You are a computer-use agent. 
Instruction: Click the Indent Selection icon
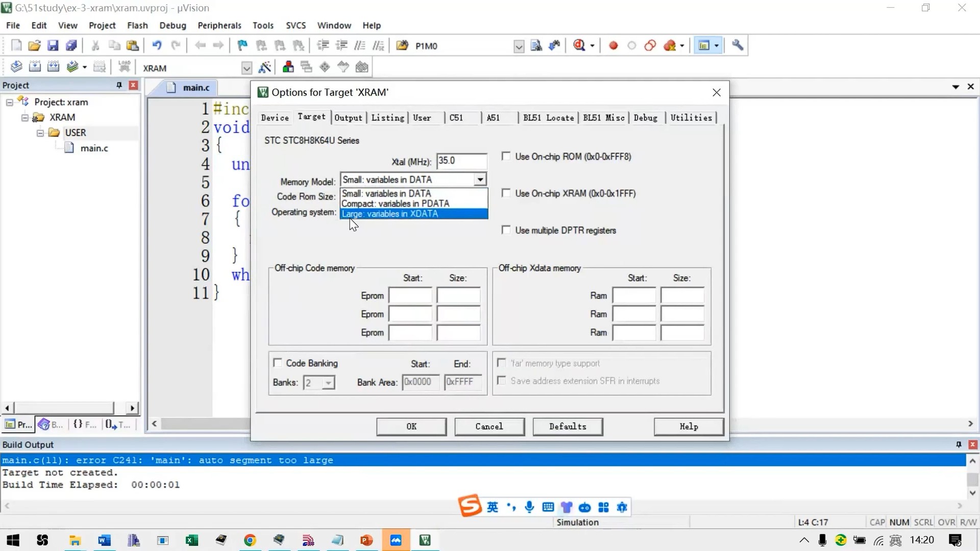(x=323, y=46)
